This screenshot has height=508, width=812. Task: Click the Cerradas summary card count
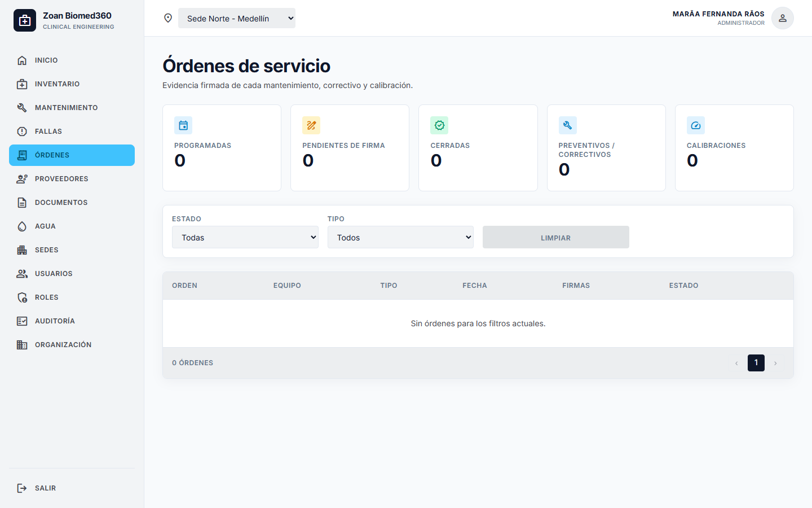coord(436,161)
